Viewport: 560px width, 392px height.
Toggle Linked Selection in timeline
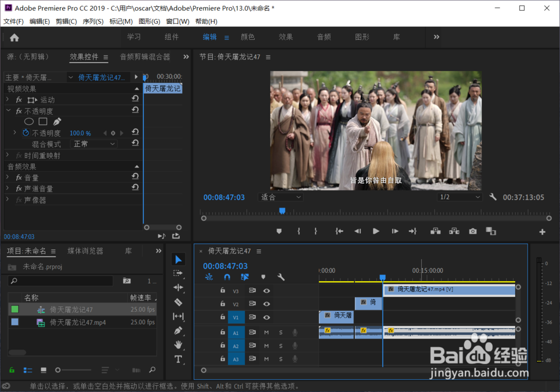coord(245,277)
